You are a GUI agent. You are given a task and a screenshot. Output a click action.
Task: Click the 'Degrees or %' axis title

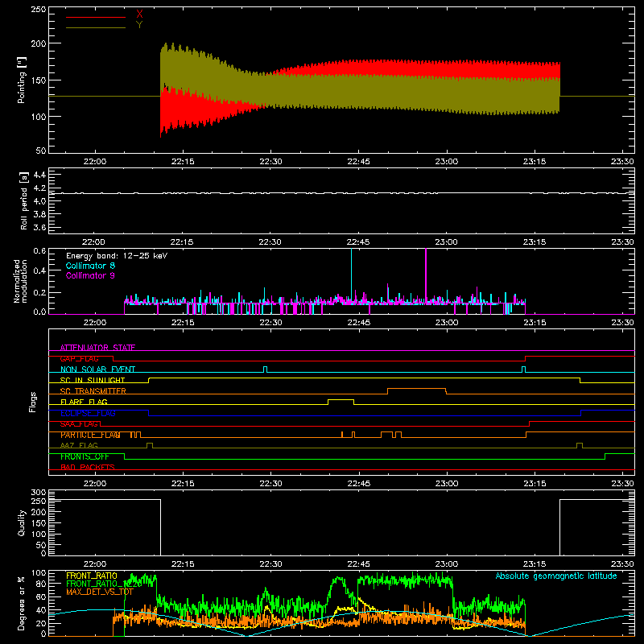[22, 603]
